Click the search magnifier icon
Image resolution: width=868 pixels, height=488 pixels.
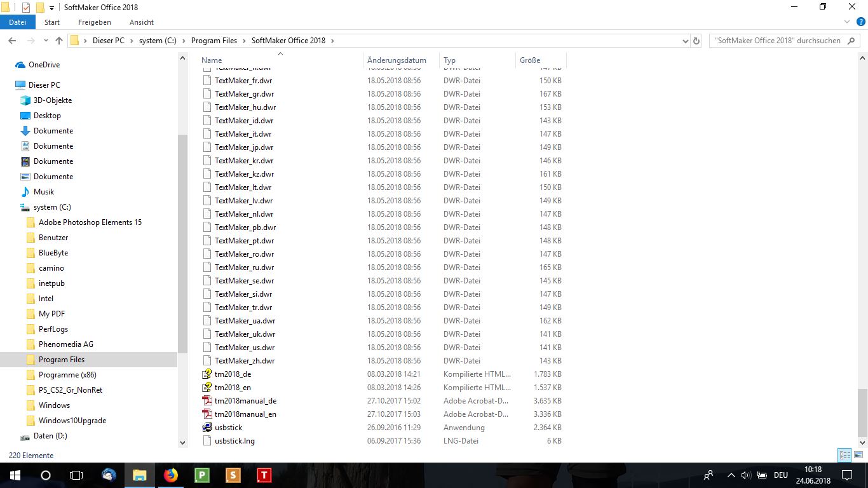(x=852, y=41)
